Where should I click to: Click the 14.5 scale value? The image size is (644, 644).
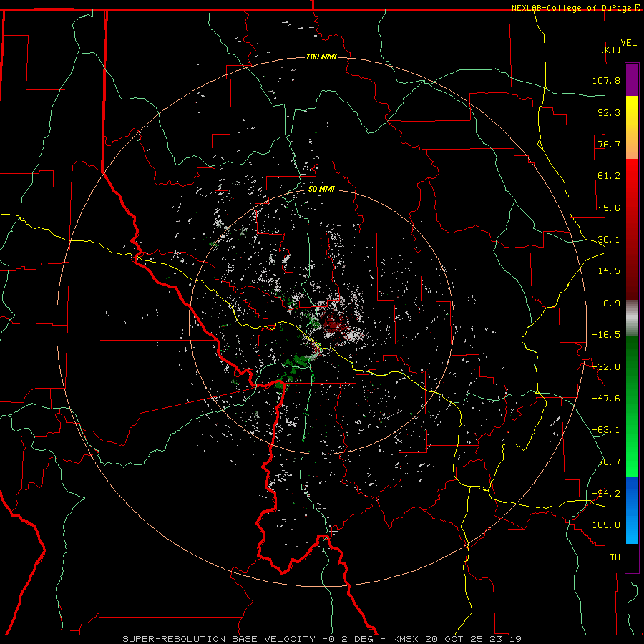[x=609, y=271]
